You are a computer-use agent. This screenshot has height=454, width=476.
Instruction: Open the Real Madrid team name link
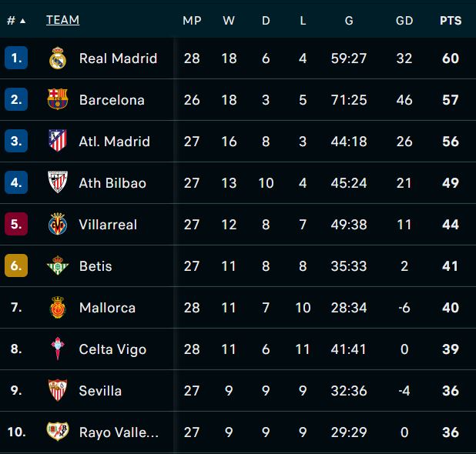pyautogui.click(x=118, y=58)
